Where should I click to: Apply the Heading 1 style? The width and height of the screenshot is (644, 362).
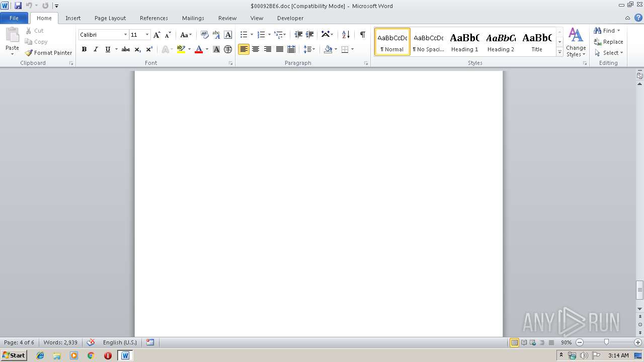tap(465, 42)
